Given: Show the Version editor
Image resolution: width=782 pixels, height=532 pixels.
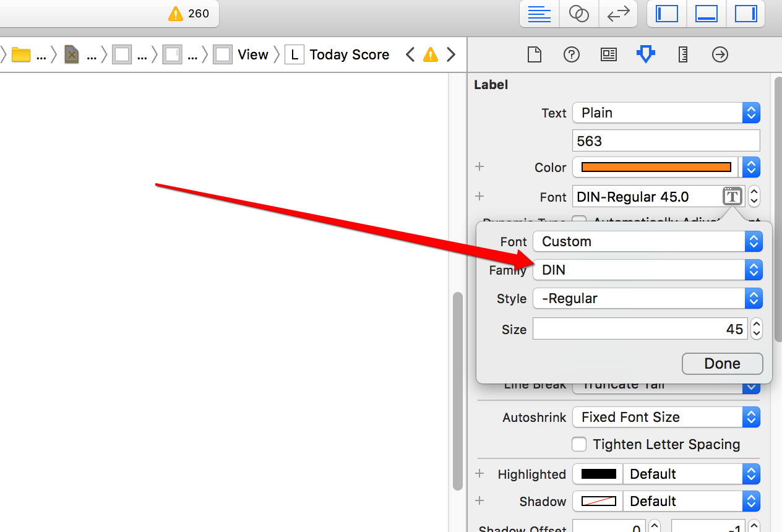Looking at the screenshot, I should [618, 14].
